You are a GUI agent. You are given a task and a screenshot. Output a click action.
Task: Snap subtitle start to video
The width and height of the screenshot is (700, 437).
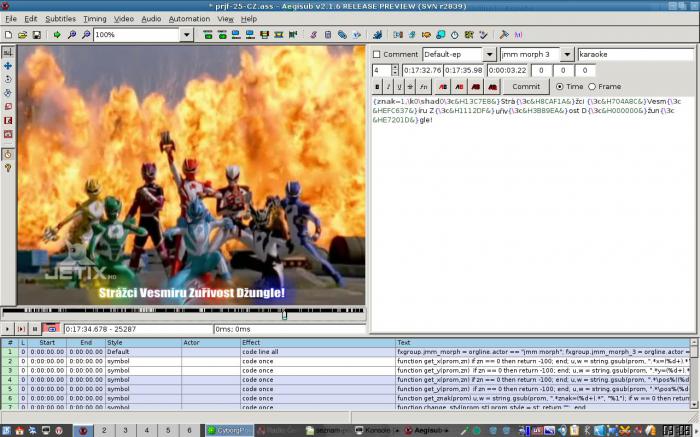(236, 34)
